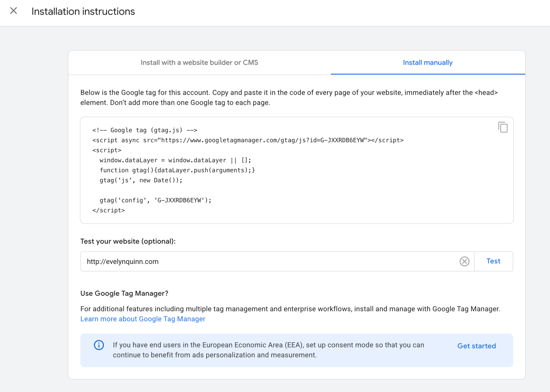Click the Installation instructions title
The height and width of the screenshot is (392, 550).
(x=83, y=12)
